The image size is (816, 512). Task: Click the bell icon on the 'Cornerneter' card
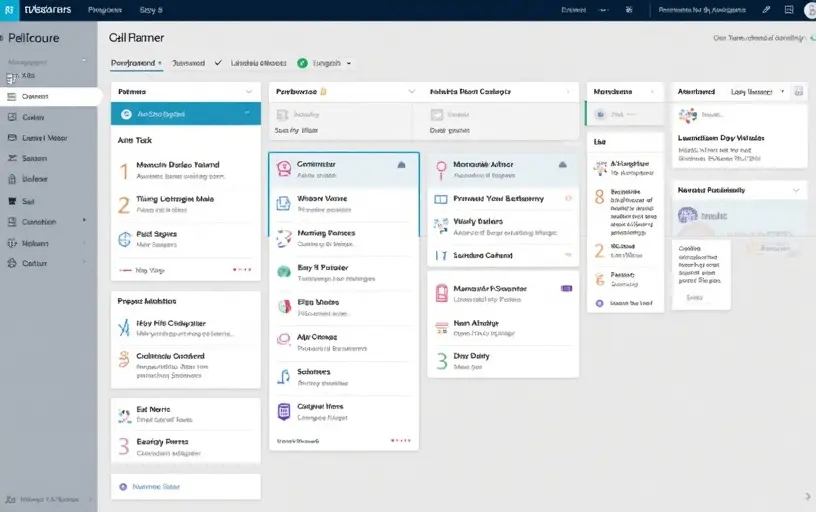[x=401, y=165]
